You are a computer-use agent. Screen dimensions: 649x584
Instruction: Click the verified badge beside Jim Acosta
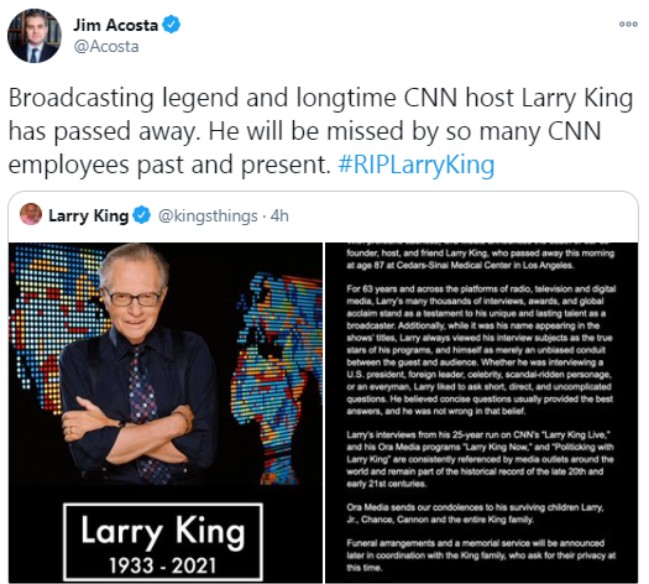click(171, 24)
